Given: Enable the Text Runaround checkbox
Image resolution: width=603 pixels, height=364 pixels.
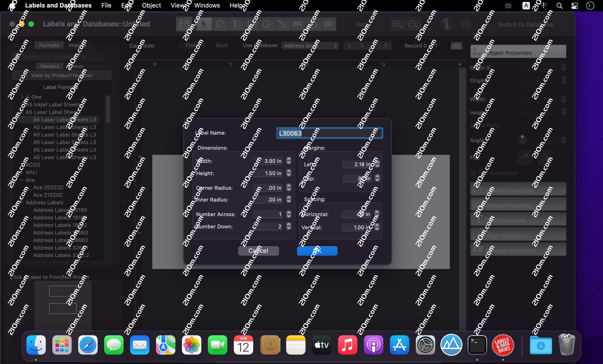Looking at the screenshot, I should 473,173.
